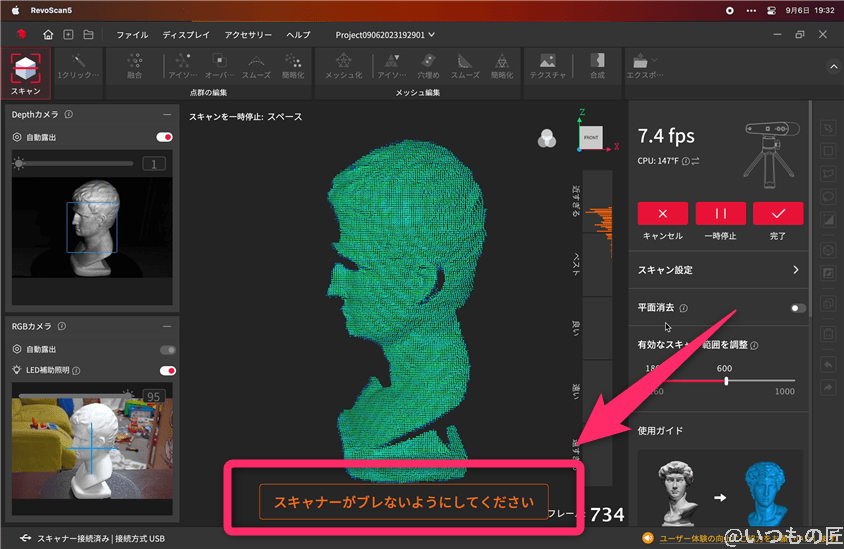The image size is (844, 549).
Task: Enable the 平面消去 toggle switch
Action: pos(797,309)
